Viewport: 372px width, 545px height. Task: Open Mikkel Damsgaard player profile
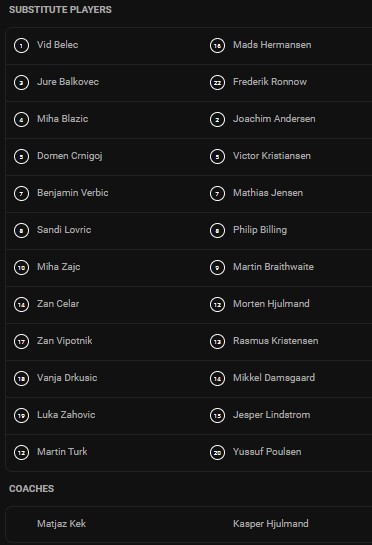(274, 378)
